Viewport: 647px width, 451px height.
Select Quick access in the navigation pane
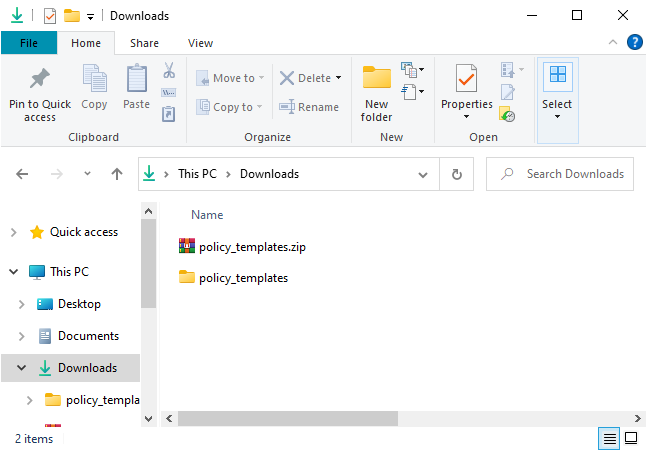pyautogui.click(x=84, y=232)
